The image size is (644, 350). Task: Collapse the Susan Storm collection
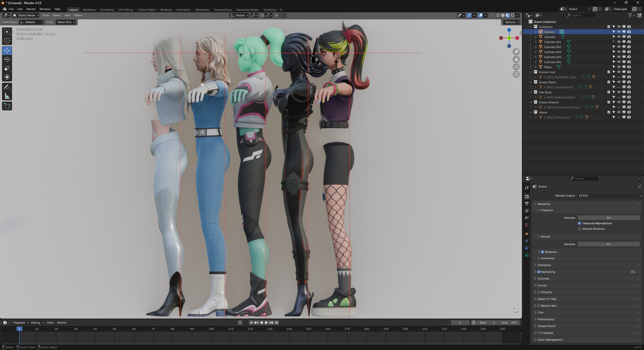[x=531, y=82]
